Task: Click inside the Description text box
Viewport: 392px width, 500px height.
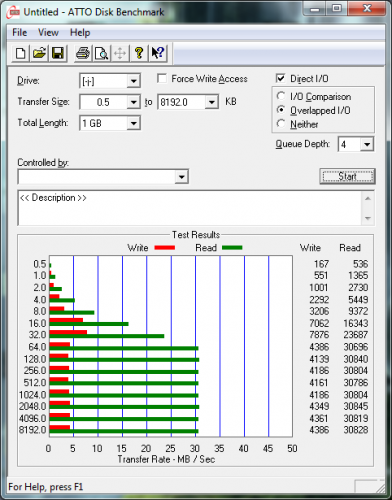Action: (x=190, y=208)
